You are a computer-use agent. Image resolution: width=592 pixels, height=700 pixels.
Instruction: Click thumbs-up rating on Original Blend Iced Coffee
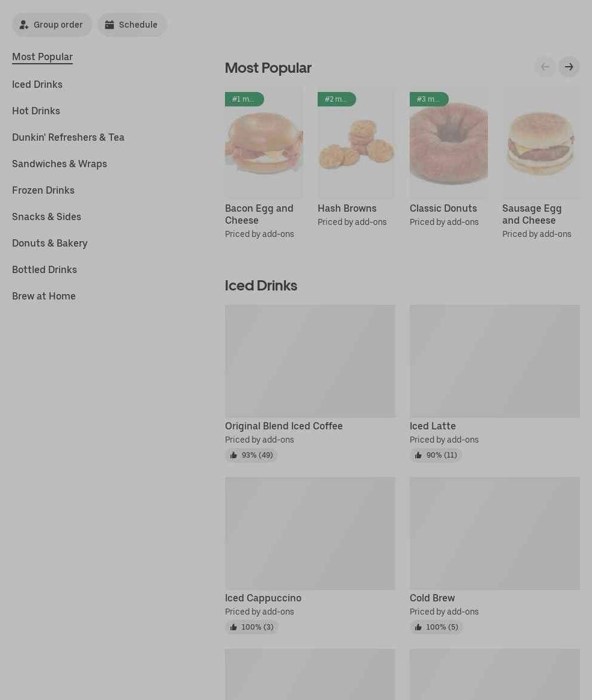click(251, 455)
